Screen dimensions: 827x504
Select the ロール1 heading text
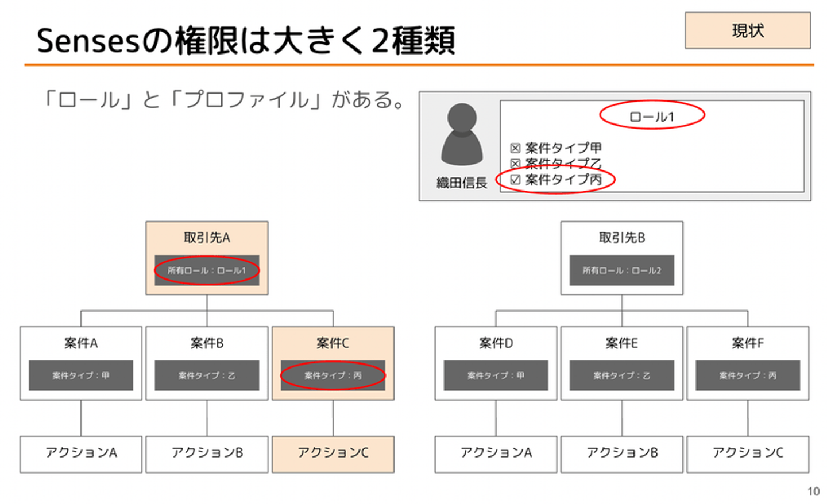pos(652,117)
